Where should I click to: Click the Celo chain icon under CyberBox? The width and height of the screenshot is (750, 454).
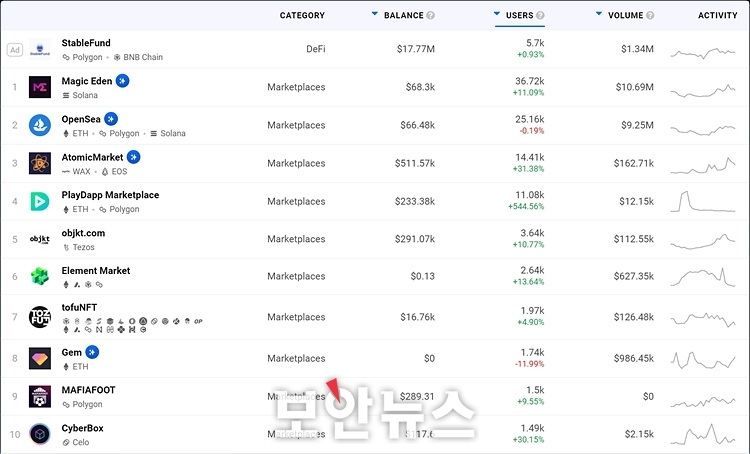[66, 443]
